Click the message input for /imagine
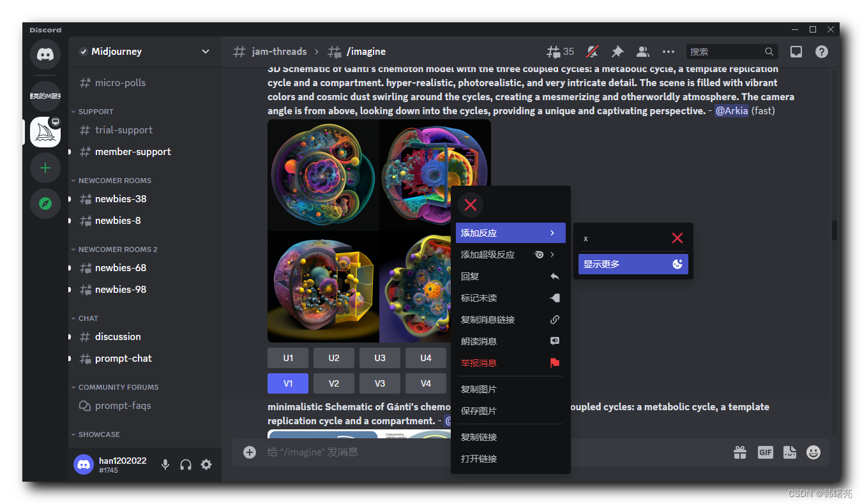Screen dimensions: 862x504 click(x=492, y=452)
